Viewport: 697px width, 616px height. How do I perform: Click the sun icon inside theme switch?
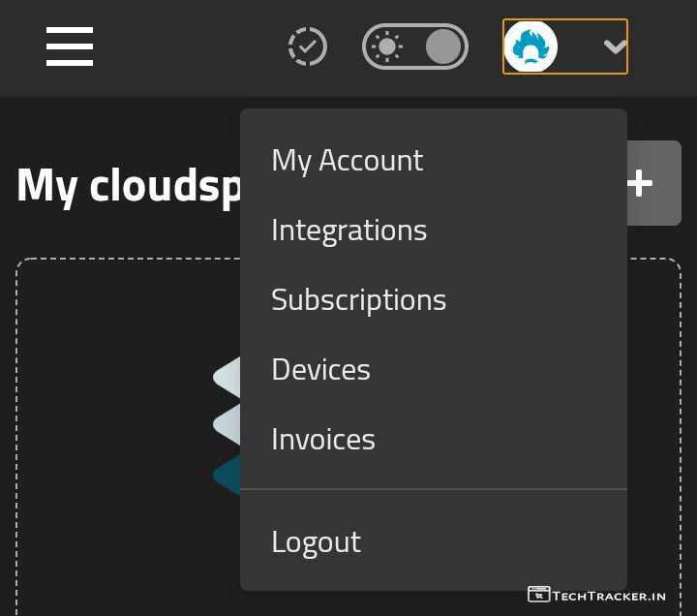pyautogui.click(x=387, y=46)
